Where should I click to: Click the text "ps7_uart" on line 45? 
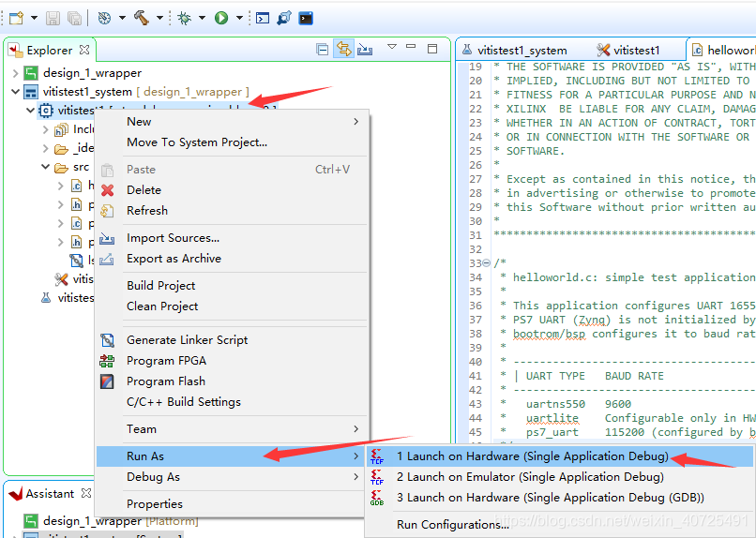point(552,432)
